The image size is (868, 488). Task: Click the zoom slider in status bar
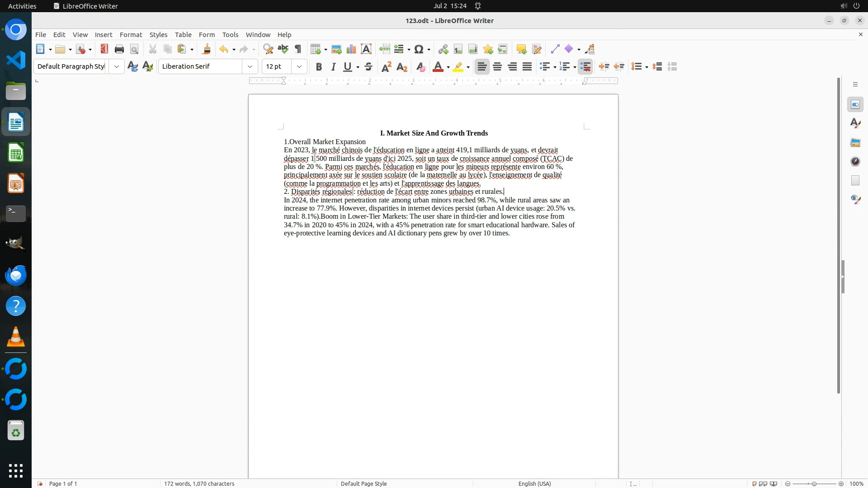[x=814, y=483]
